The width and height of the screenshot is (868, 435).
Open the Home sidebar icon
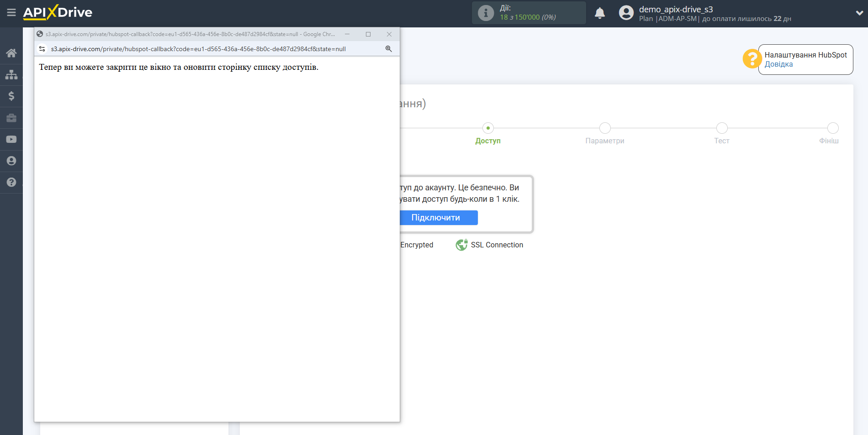(11, 53)
